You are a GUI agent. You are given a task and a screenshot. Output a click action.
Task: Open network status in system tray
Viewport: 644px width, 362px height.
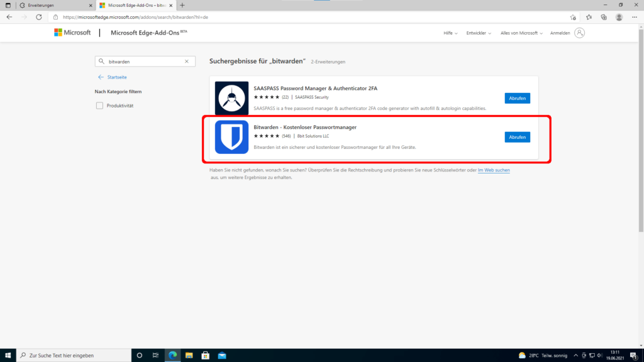[592, 356]
